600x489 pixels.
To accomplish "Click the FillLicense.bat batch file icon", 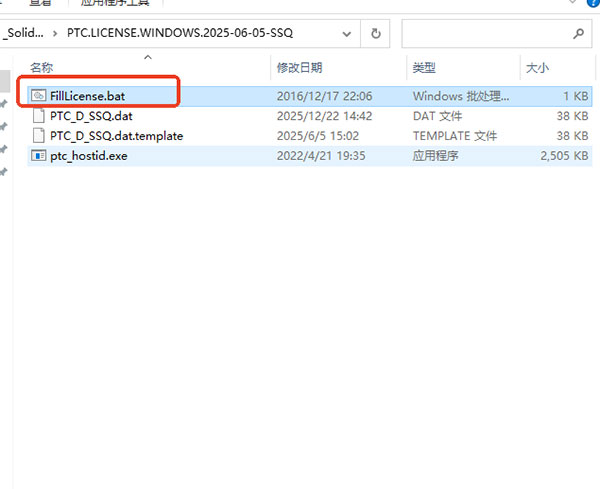I will (38, 96).
